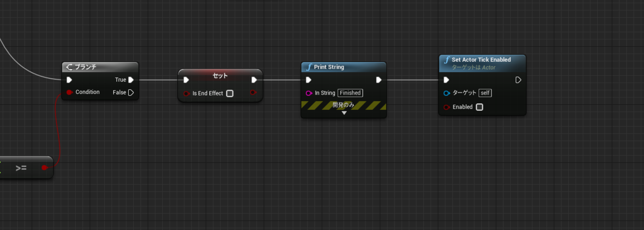Click the 開発のみ development-only banner

[x=343, y=105]
